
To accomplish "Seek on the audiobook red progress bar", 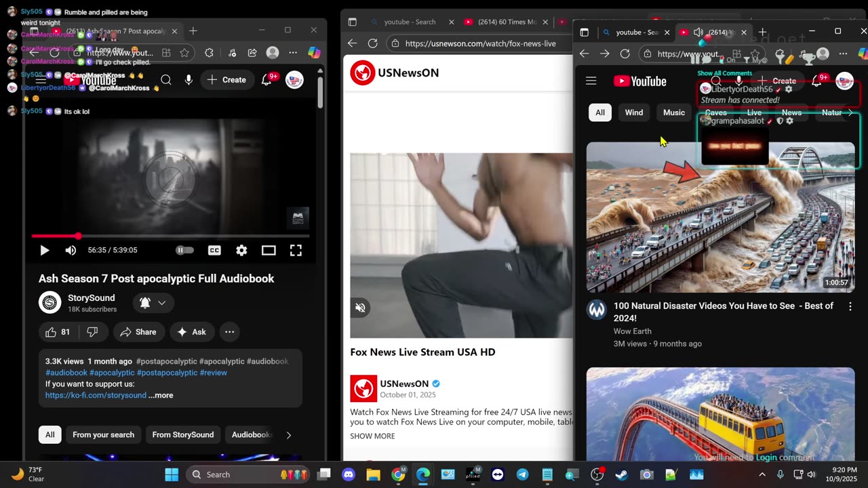I will pyautogui.click(x=170, y=236).
